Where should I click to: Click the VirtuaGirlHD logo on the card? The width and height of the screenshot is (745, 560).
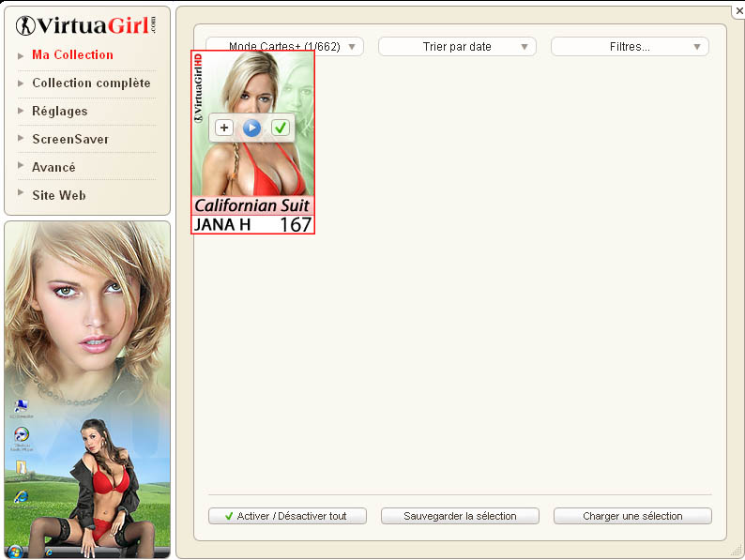(x=198, y=89)
